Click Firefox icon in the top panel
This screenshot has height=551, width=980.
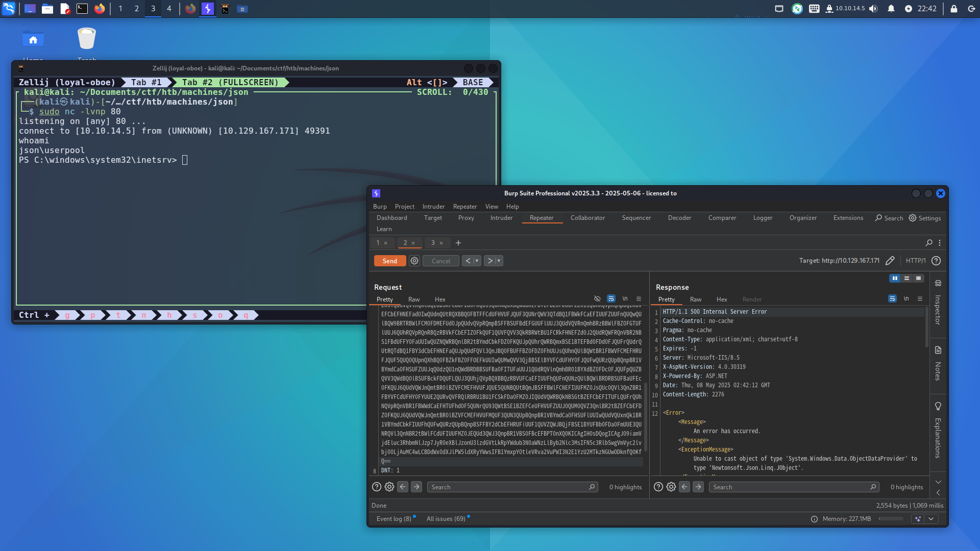pyautogui.click(x=100, y=9)
